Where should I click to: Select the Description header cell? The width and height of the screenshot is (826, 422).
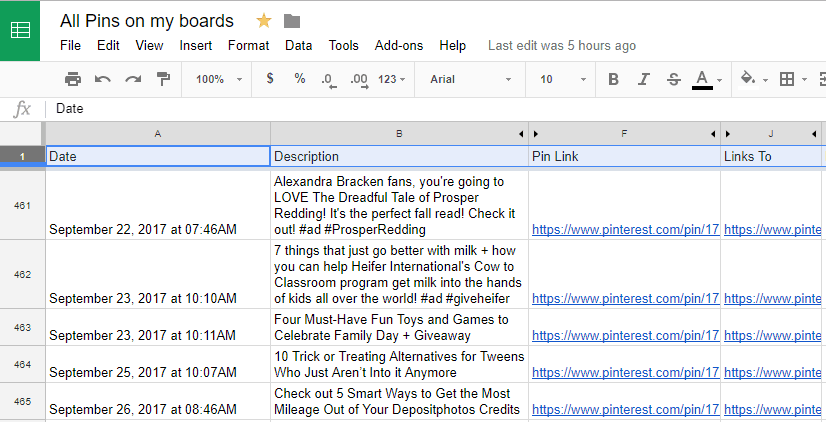(x=399, y=156)
